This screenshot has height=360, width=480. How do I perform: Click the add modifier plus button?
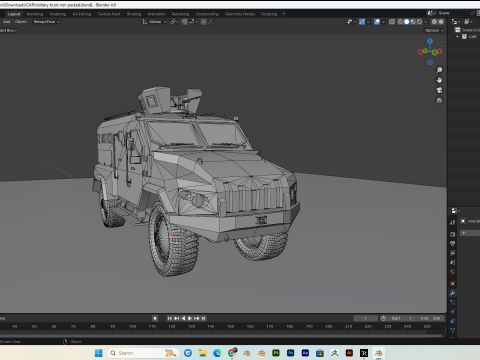coord(463,233)
